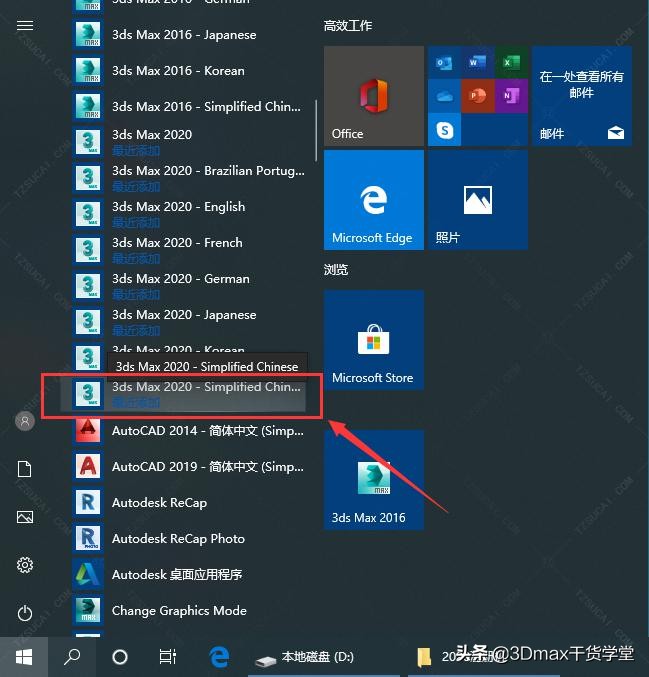Click the AutoCAD 2014 icon

[x=88, y=430]
